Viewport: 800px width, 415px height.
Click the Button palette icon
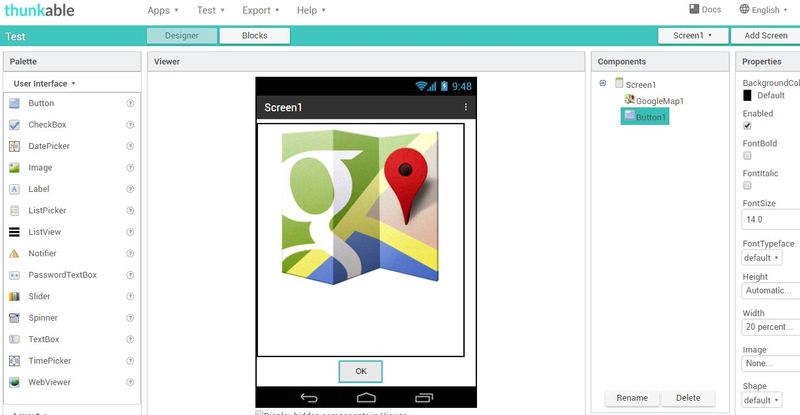(14, 104)
